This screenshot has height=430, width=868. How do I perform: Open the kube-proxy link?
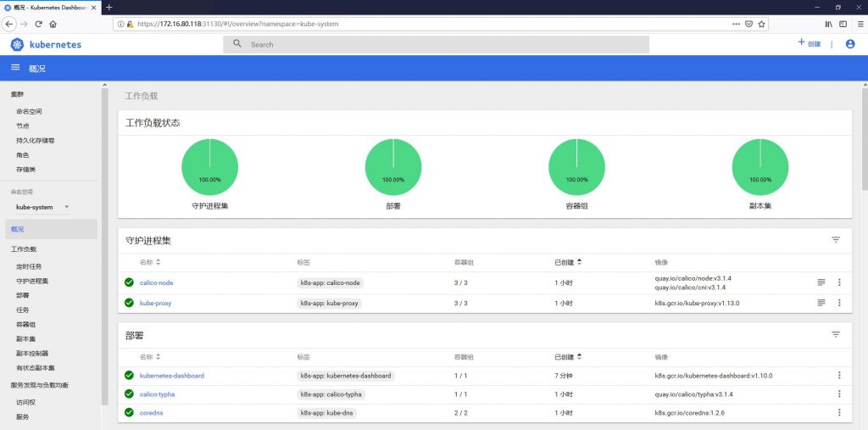pyautogui.click(x=156, y=303)
